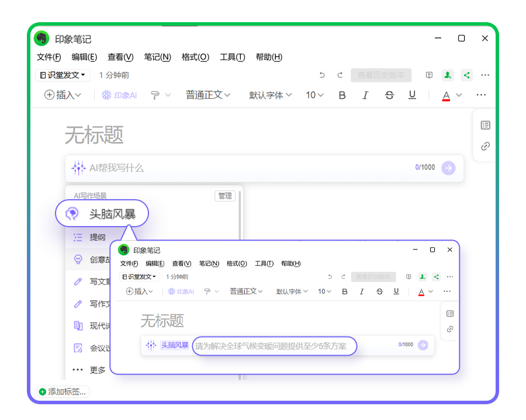Viewport: 526px width, 420px height.
Task: Expand format painter dropdown arrow in main toolbar
Action: point(168,95)
